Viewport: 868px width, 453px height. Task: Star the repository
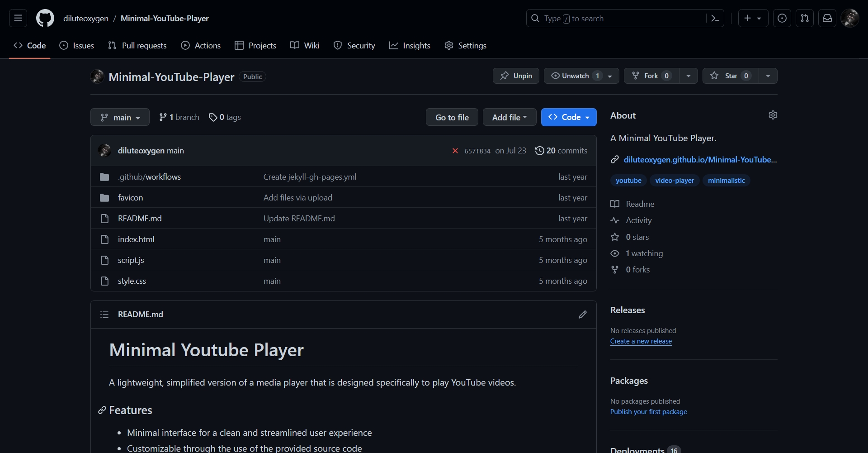pos(731,76)
